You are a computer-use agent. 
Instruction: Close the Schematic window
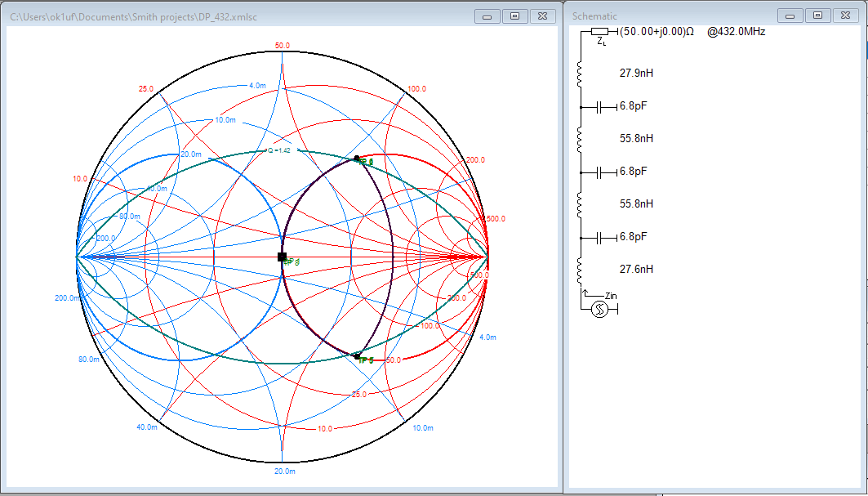pos(844,16)
